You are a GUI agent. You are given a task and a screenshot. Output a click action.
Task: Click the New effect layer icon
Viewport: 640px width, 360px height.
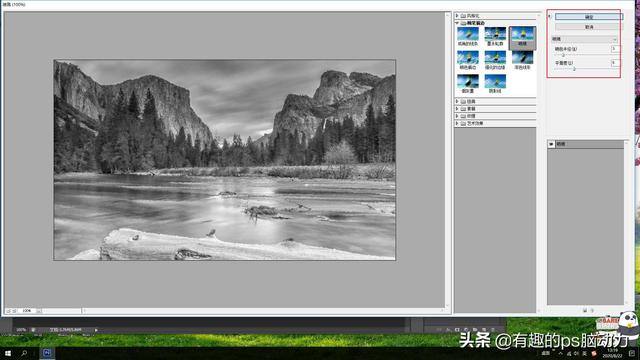point(584,311)
